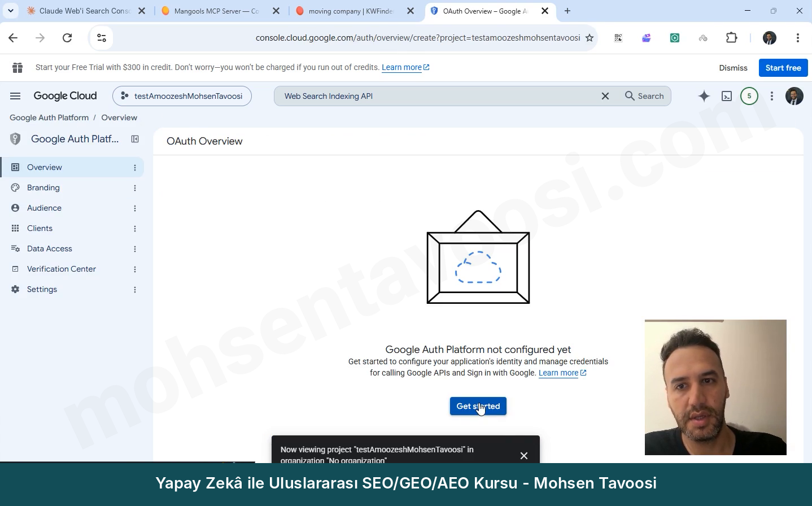This screenshot has height=506, width=812.
Task: Go back in browser history
Action: [x=13, y=38]
